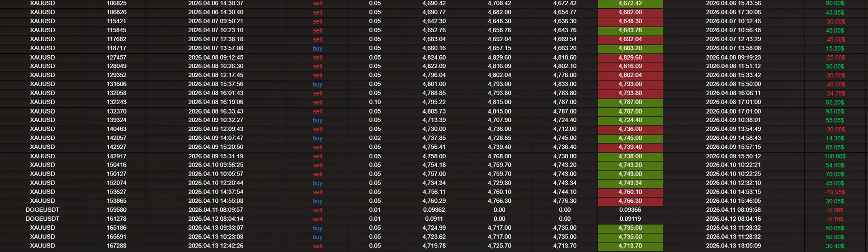
Task: Select ticket number 167288
Action: click(x=117, y=246)
